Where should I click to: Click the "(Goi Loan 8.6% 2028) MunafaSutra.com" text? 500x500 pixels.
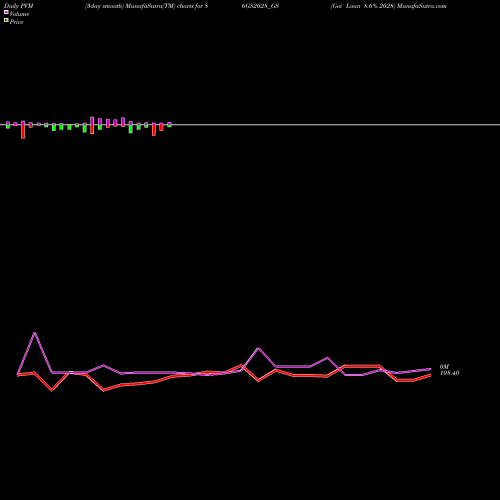pyautogui.click(x=388, y=6)
